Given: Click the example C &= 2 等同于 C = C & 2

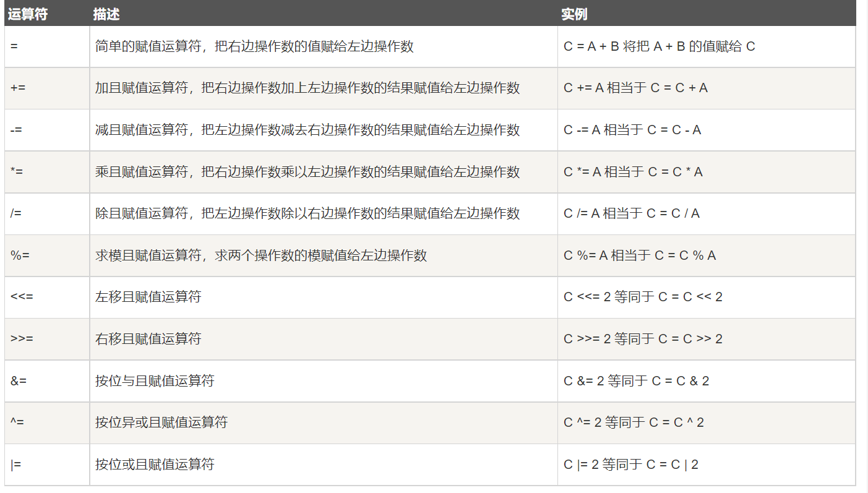Looking at the screenshot, I should point(636,381).
